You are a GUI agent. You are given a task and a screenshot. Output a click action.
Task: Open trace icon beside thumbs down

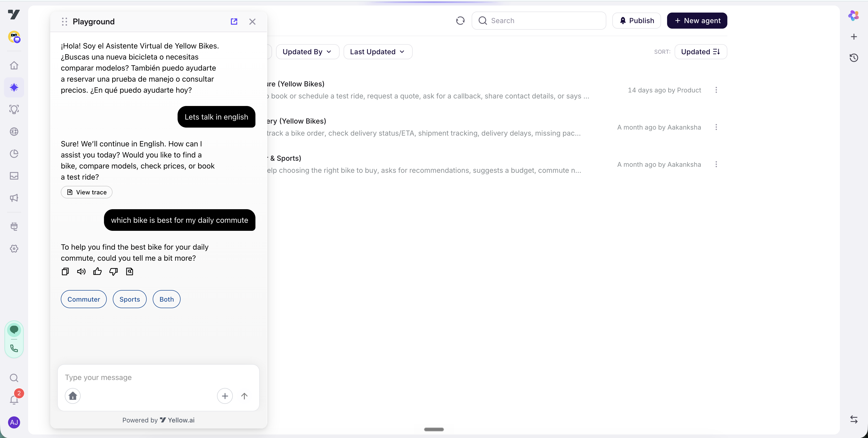click(129, 271)
